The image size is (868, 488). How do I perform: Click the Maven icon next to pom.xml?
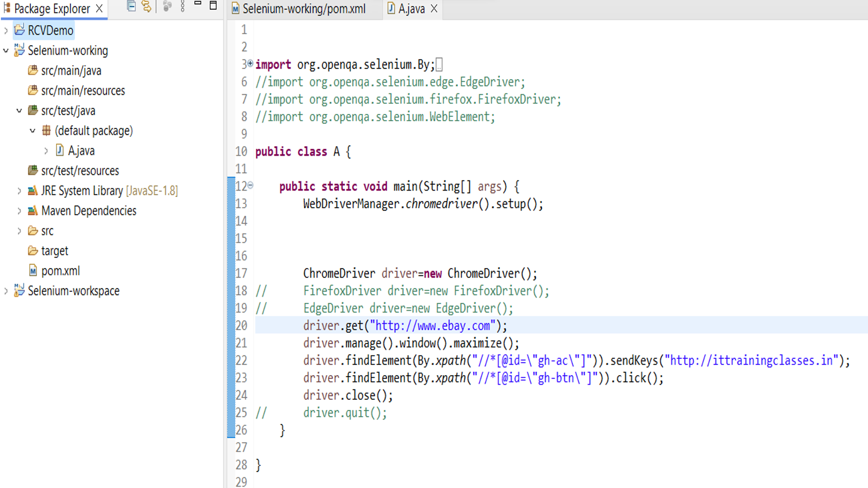(32, 271)
